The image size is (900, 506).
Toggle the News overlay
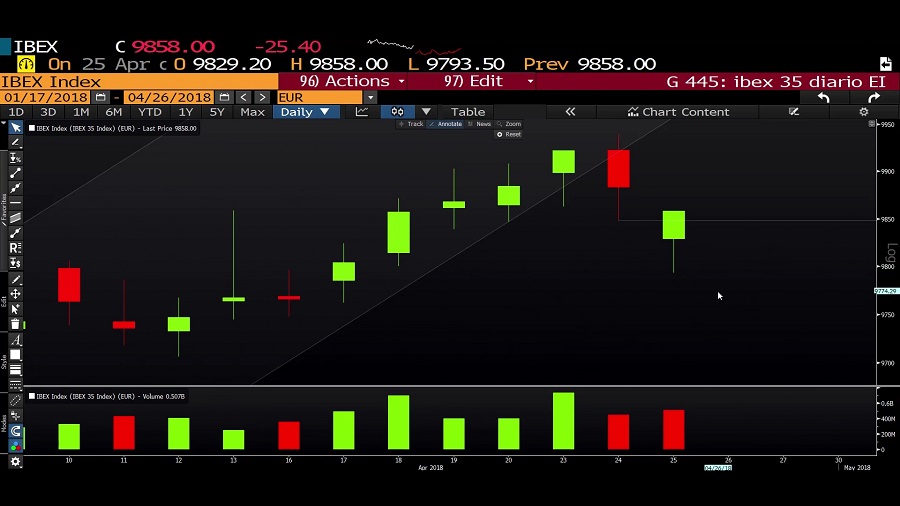point(480,124)
